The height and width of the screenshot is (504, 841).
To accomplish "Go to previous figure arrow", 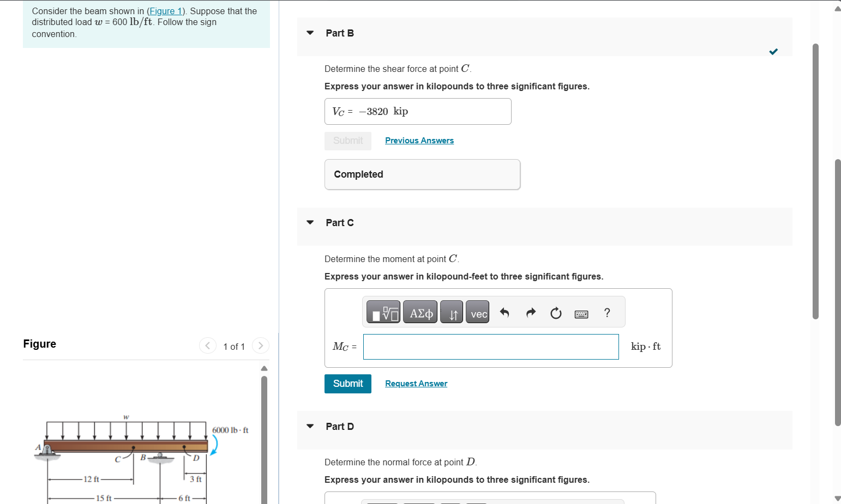I will [208, 345].
